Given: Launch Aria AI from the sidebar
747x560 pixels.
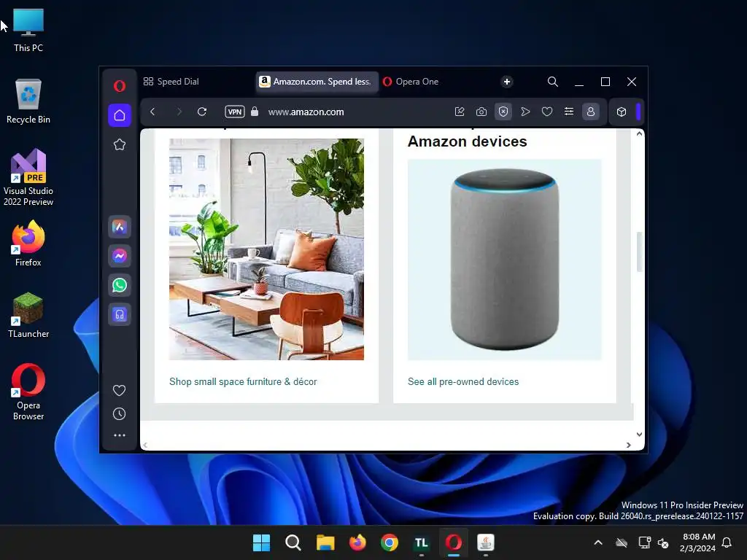Looking at the screenshot, I should pyautogui.click(x=120, y=227).
